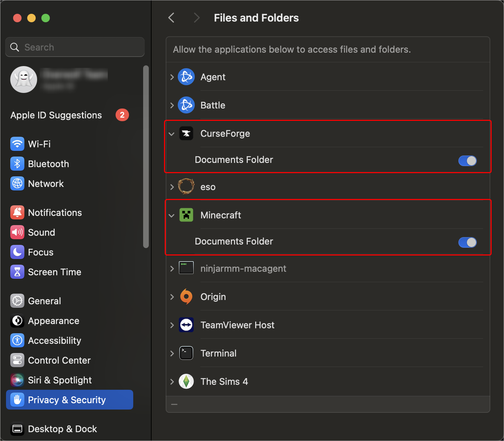Open Control Center settings
Screen dimensions: 504x441
click(70, 360)
